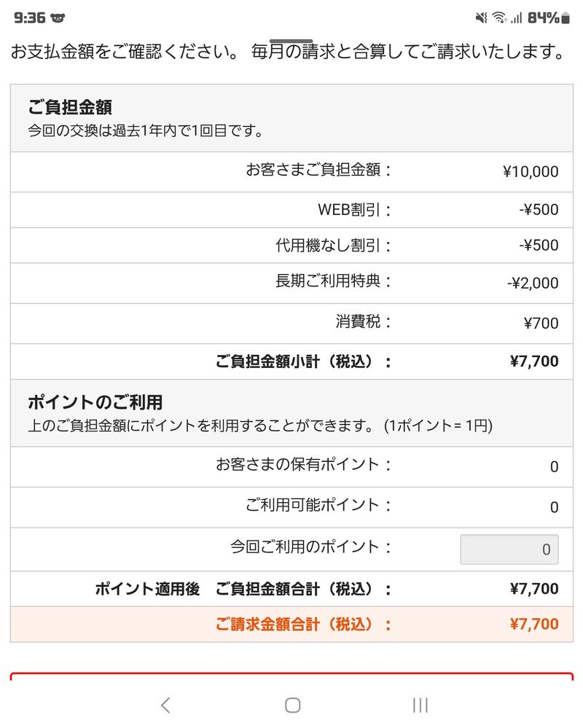The image size is (583, 728).
Task: Tap the bear-face notification icon
Action: (x=58, y=18)
